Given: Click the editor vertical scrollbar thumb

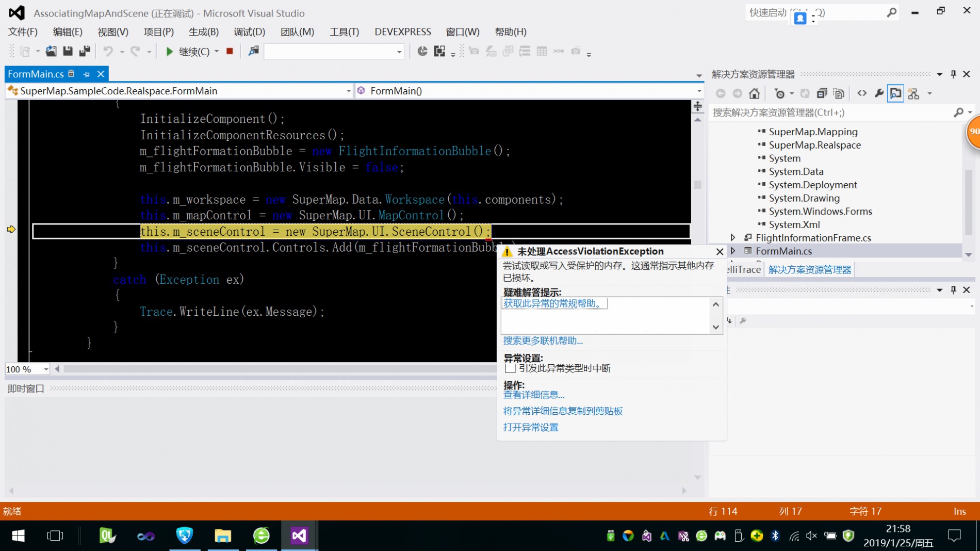Looking at the screenshot, I should pyautogui.click(x=698, y=185).
